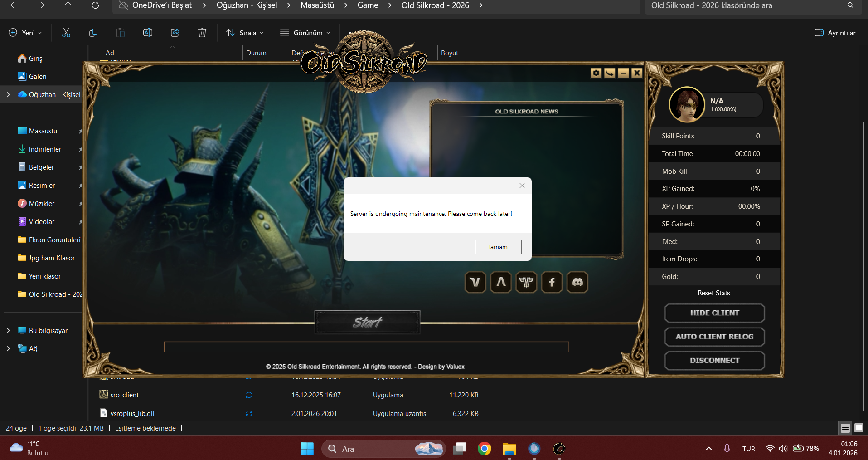Click the character avatar portrait
868x460 pixels.
687,105
